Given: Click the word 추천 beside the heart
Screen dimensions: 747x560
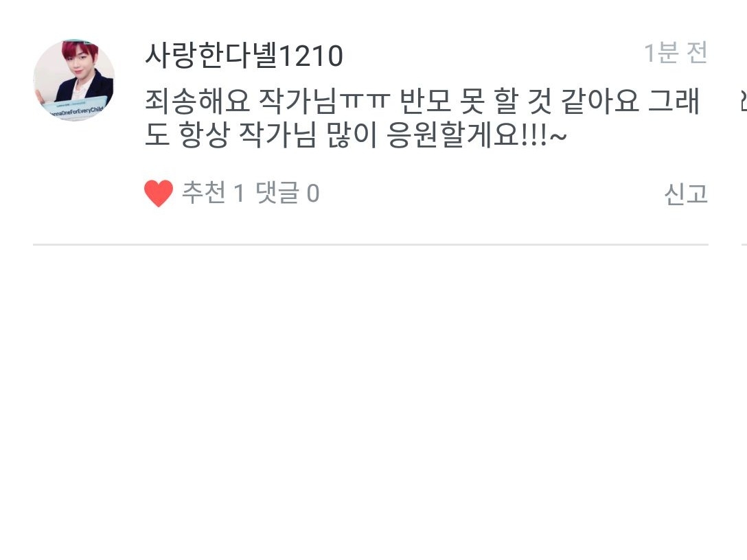Looking at the screenshot, I should point(204,193).
